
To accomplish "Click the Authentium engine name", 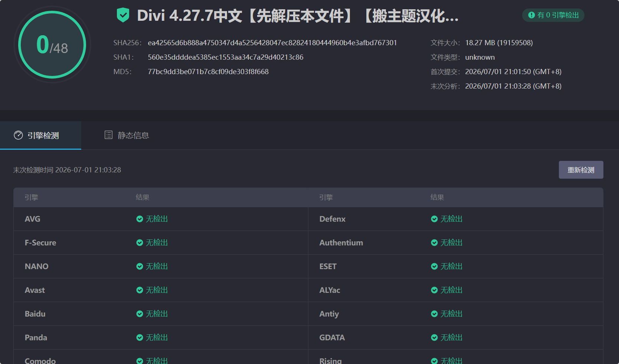I will click(x=341, y=243).
